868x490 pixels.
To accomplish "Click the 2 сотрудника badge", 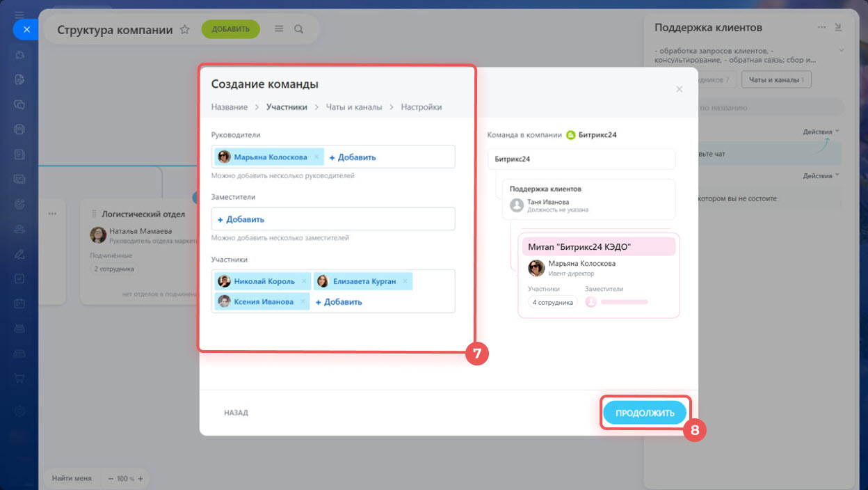I will [x=113, y=269].
